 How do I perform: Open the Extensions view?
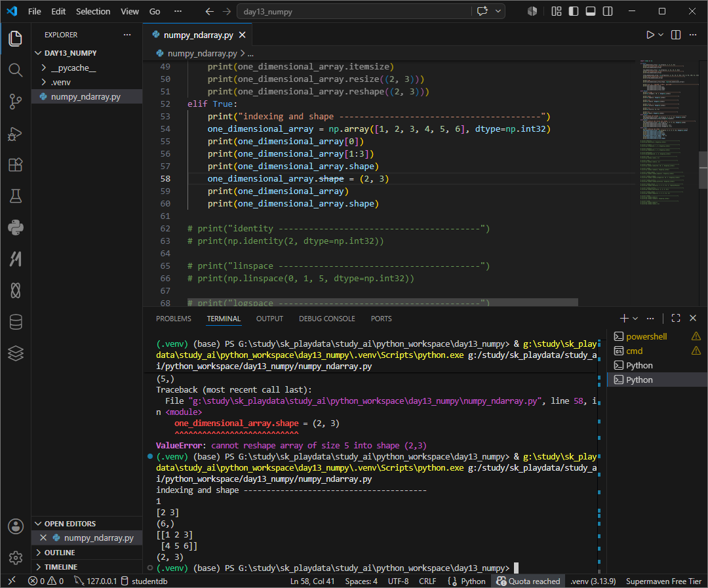(x=15, y=165)
